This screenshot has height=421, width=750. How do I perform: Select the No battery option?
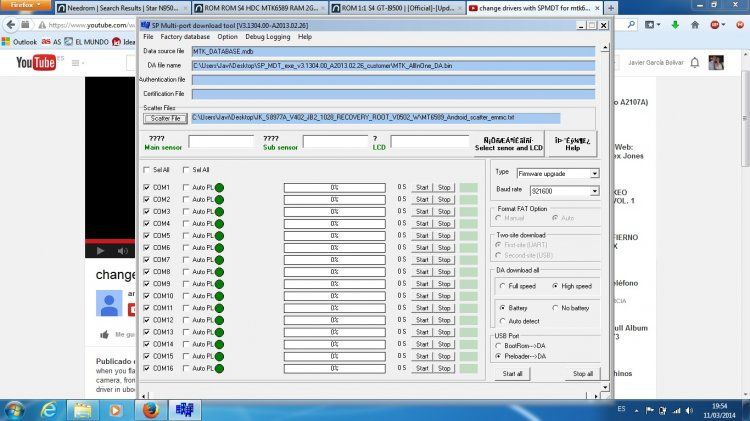[x=555, y=308]
